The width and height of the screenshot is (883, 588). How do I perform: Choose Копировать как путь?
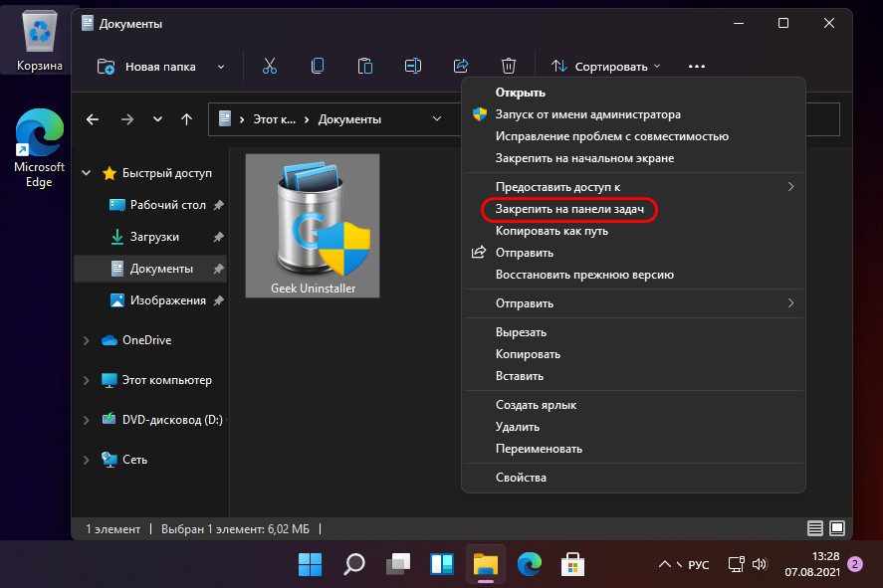click(633, 231)
